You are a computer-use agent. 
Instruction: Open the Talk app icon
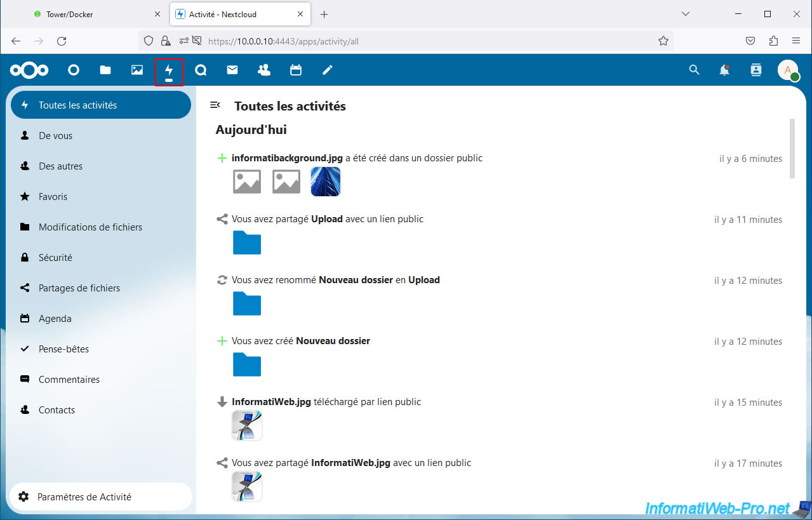(x=201, y=70)
